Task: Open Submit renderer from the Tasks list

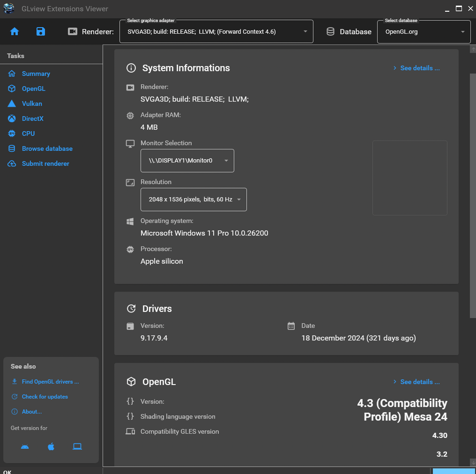Action: coord(45,163)
